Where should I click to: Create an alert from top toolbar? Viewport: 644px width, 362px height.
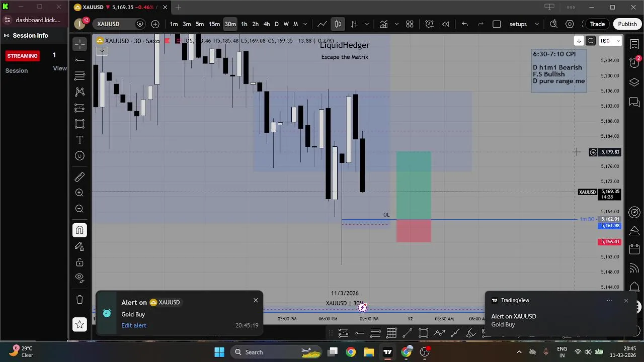point(429,24)
